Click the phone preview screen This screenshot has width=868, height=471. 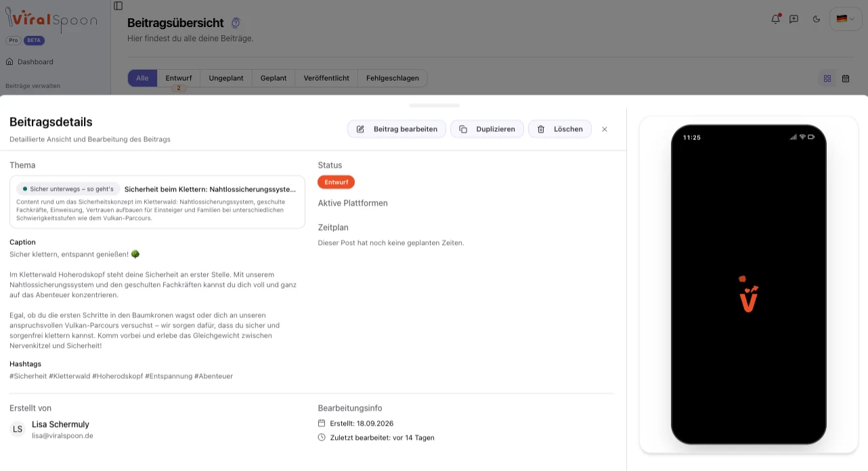(749, 284)
